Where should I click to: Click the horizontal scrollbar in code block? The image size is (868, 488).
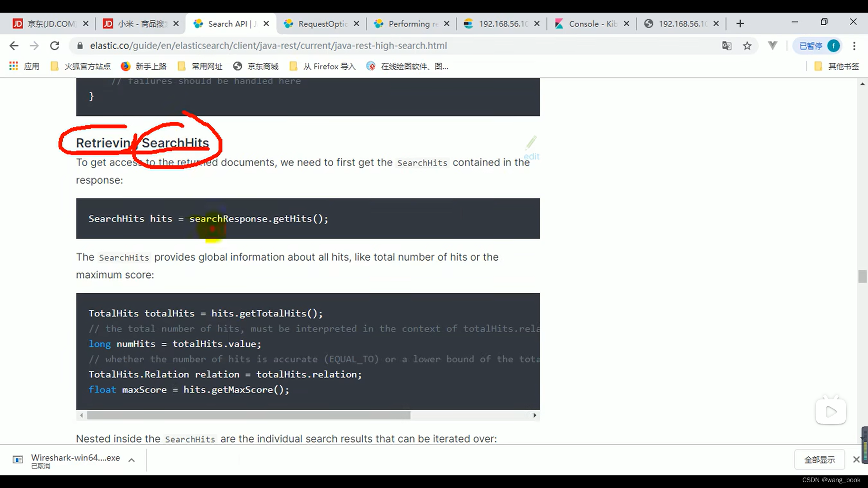point(247,415)
